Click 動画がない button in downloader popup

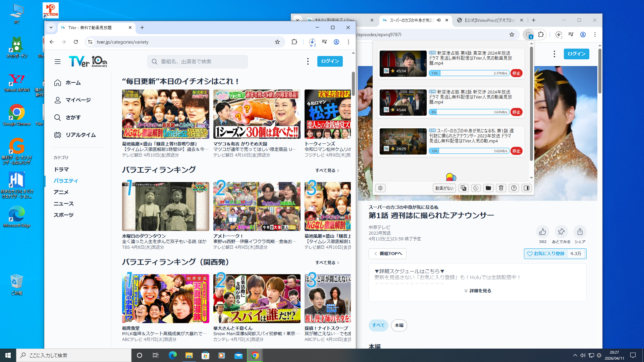tap(444, 188)
